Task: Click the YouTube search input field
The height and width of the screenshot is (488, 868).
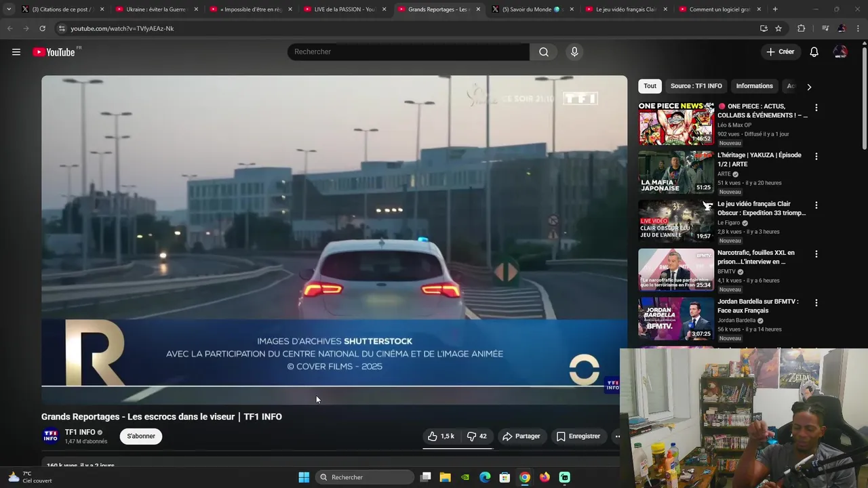Action: [408, 52]
